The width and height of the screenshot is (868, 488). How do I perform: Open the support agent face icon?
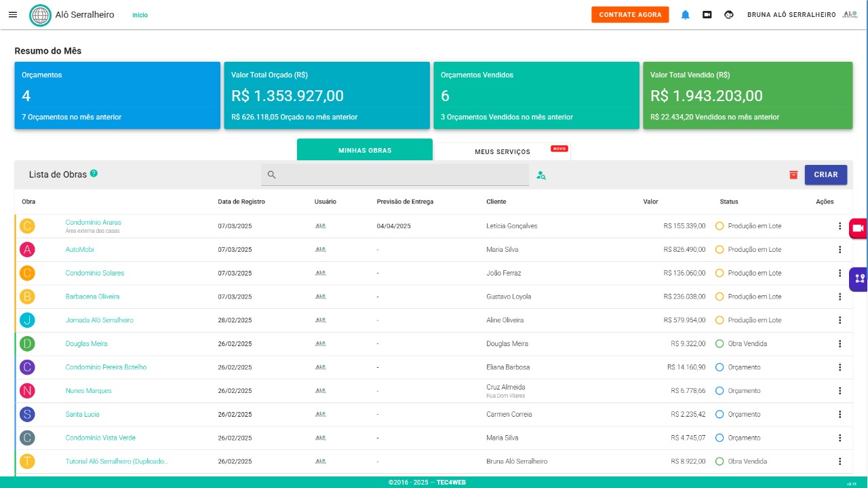tap(729, 15)
